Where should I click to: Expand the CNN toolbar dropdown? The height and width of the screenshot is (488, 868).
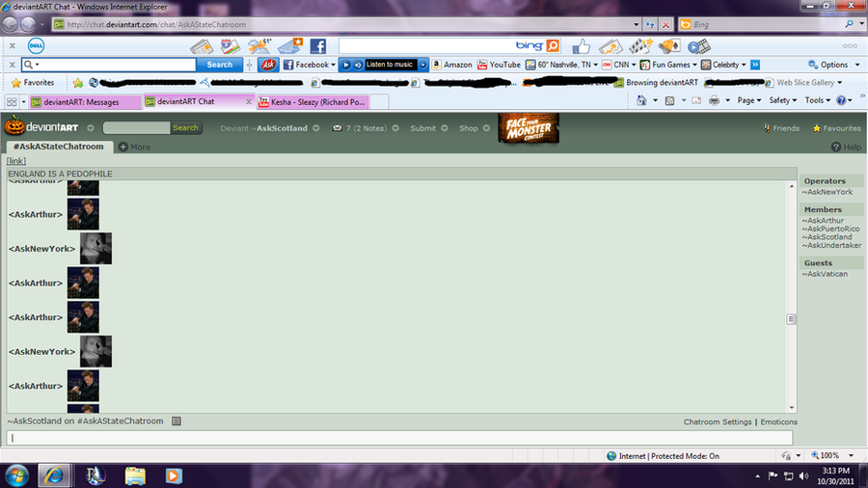634,65
